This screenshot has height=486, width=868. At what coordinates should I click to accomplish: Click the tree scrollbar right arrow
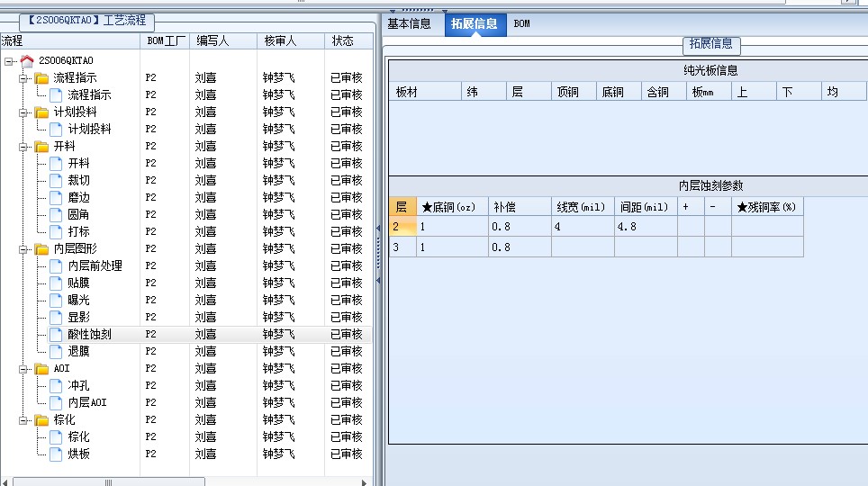click(x=364, y=482)
